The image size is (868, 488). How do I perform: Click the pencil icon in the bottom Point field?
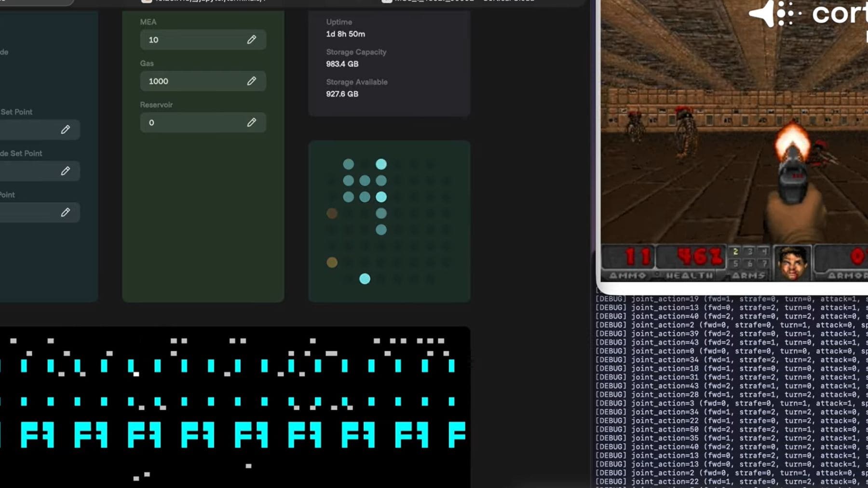(x=66, y=212)
